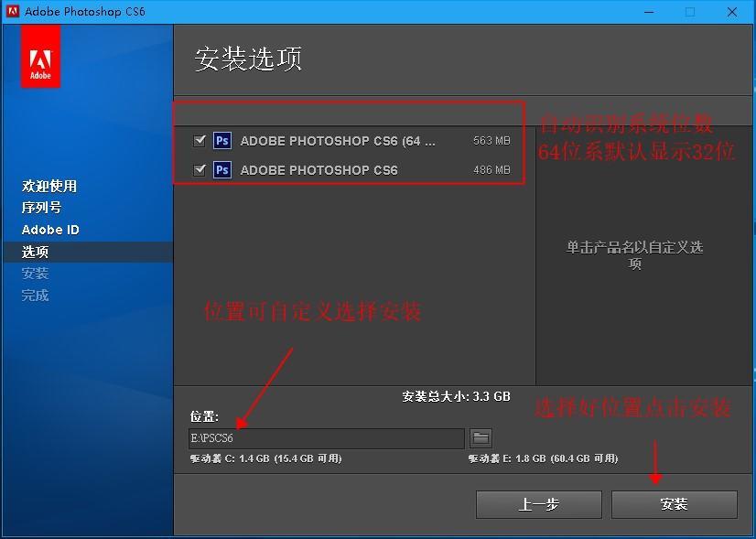Select the Adobe ID step in the sidebar
This screenshot has width=756, height=539.
pos(50,230)
